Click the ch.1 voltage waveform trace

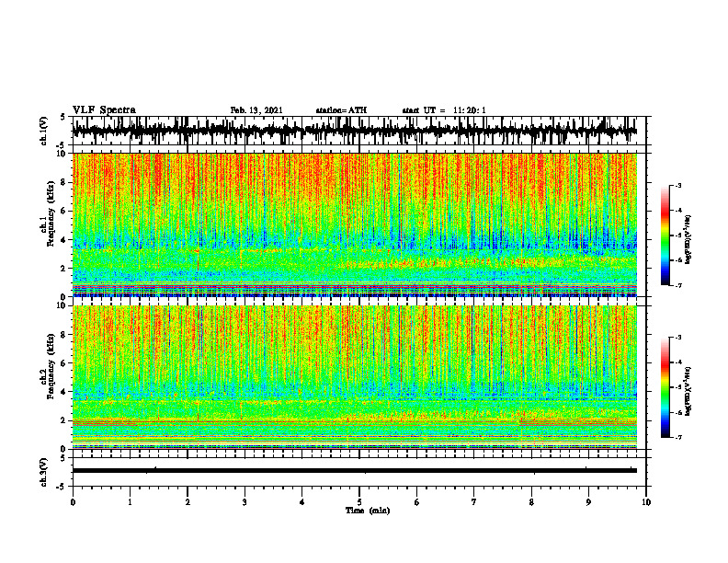coord(355,131)
